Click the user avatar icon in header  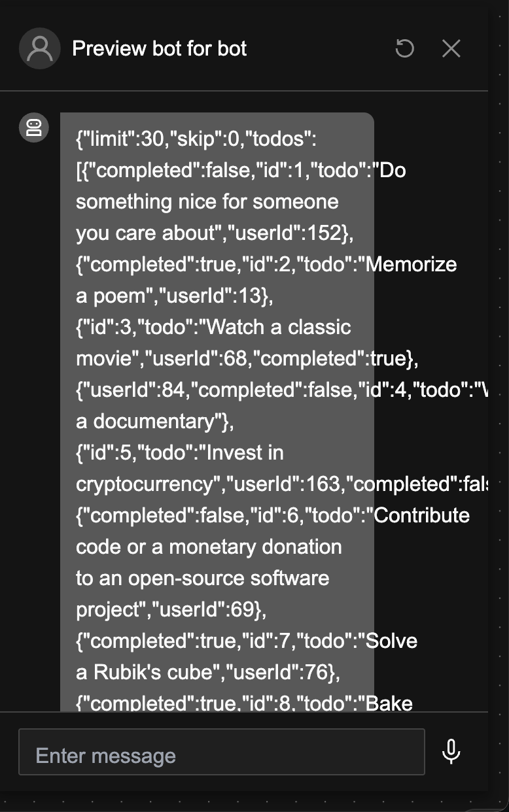[x=40, y=48]
